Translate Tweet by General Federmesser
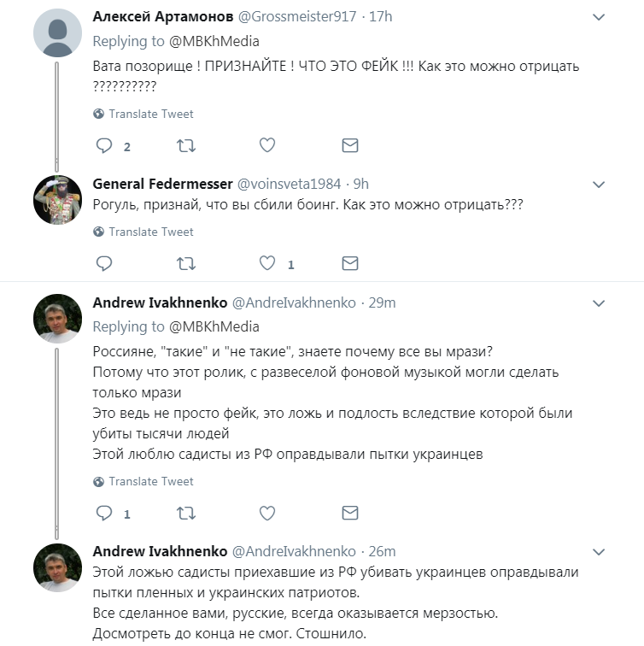Viewport: 644px width, 646px height. 150,232
